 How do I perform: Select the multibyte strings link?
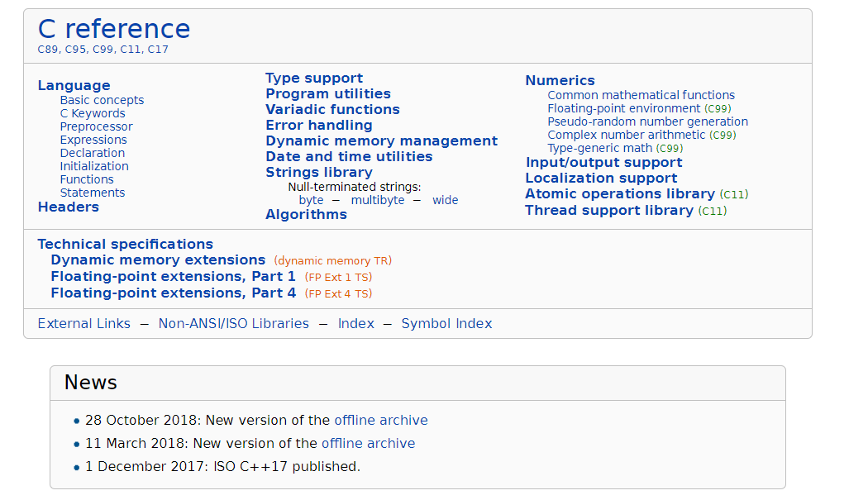tap(378, 201)
